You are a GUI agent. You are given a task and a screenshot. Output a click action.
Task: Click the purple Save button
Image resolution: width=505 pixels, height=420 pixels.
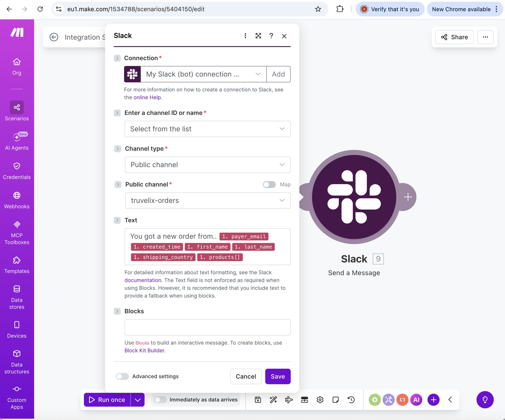(x=278, y=376)
